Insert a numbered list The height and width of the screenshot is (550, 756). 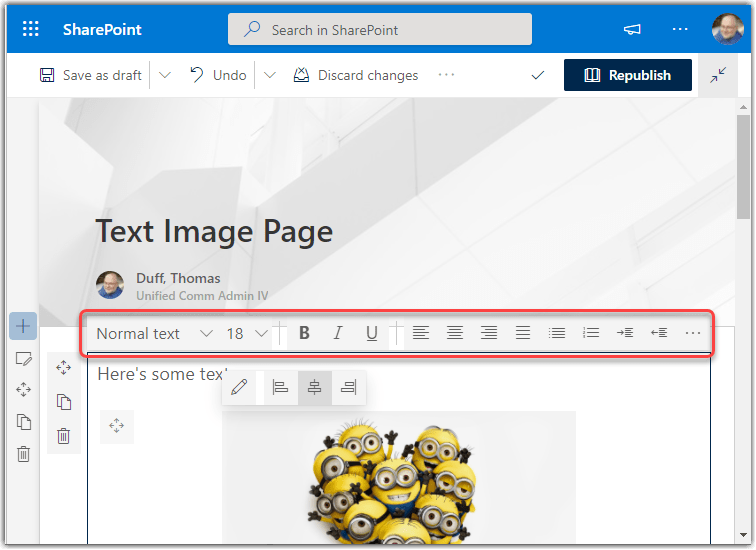tap(591, 333)
